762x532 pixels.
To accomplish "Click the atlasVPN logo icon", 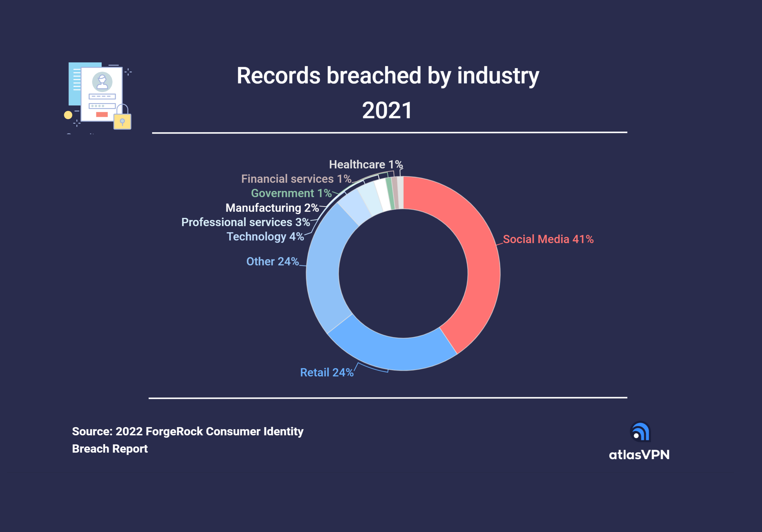I will click(x=641, y=432).
